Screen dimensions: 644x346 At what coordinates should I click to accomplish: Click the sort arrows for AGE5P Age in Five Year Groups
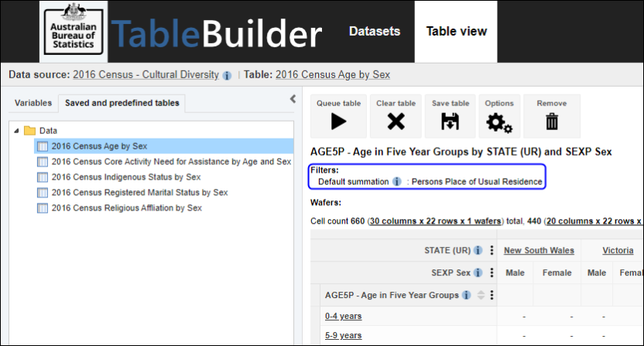click(481, 295)
